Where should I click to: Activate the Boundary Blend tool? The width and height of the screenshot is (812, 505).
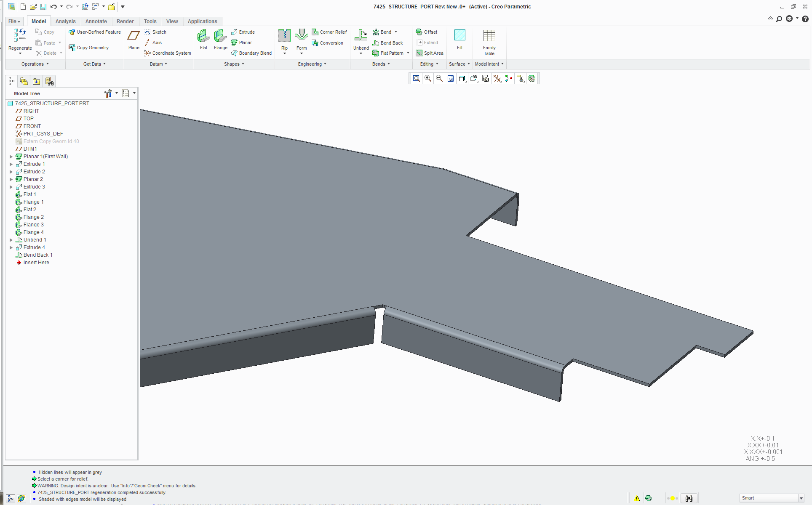point(251,53)
